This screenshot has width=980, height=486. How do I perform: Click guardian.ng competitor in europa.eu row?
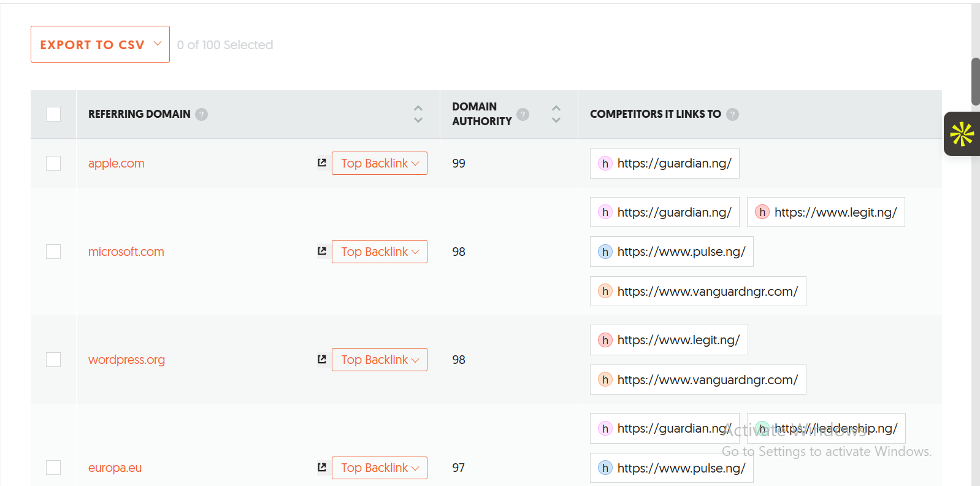pyautogui.click(x=665, y=428)
